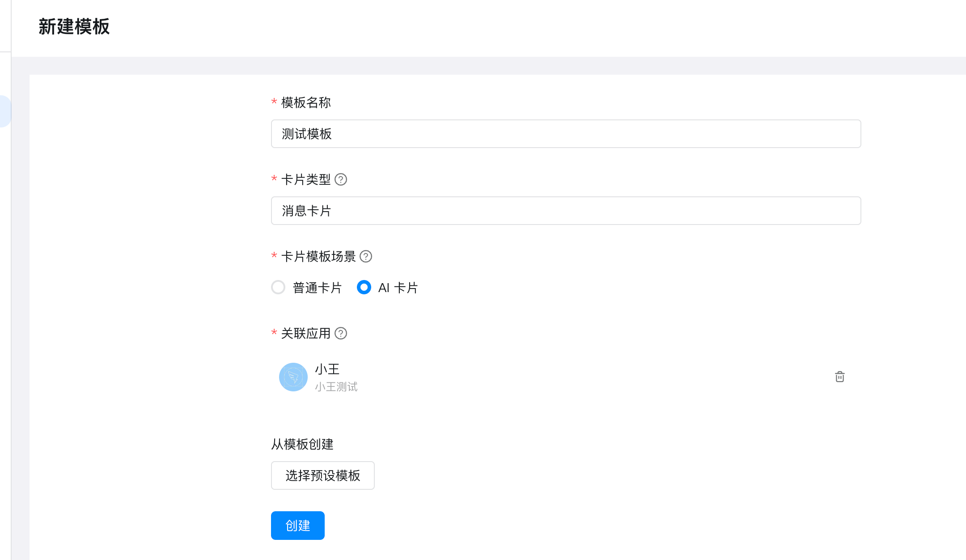Click the 小王 application avatar icon

[293, 377]
